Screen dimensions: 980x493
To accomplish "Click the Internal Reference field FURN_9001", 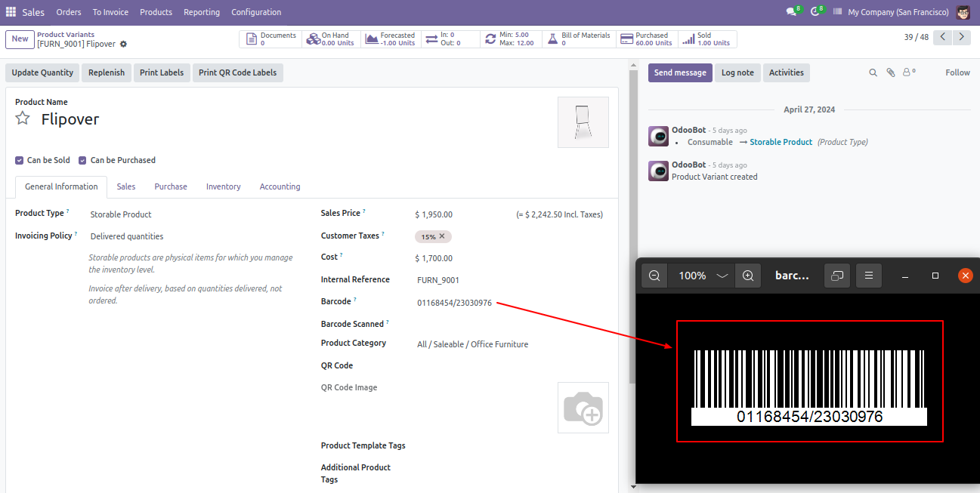I will (438, 280).
